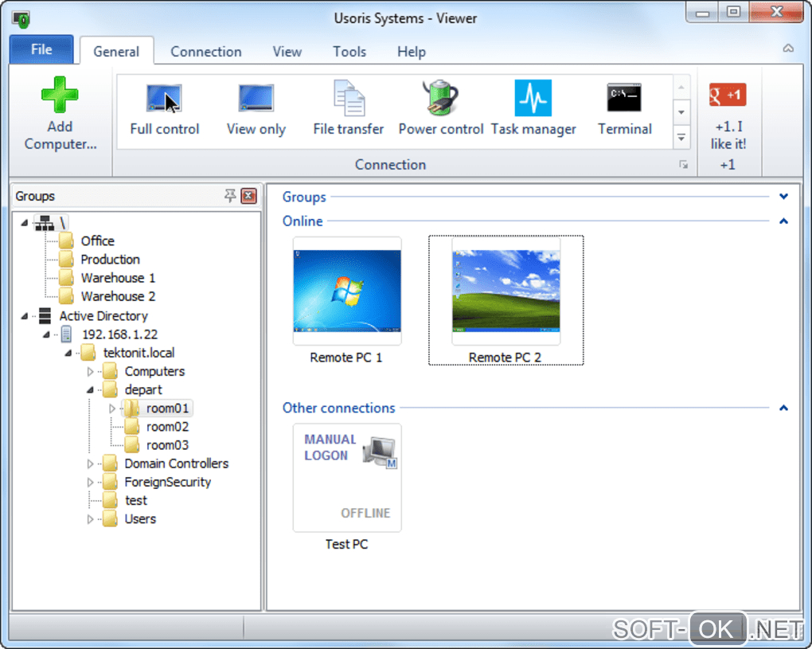This screenshot has height=649, width=812.
Task: Open the File menu
Action: pos(41,49)
